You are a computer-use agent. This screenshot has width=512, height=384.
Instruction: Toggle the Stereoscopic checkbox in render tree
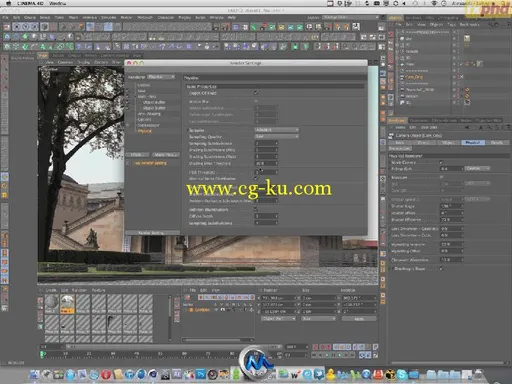[x=128, y=125]
